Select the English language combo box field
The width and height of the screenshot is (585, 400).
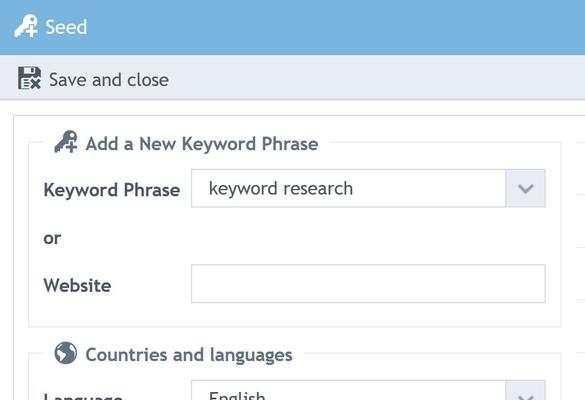[348, 391]
